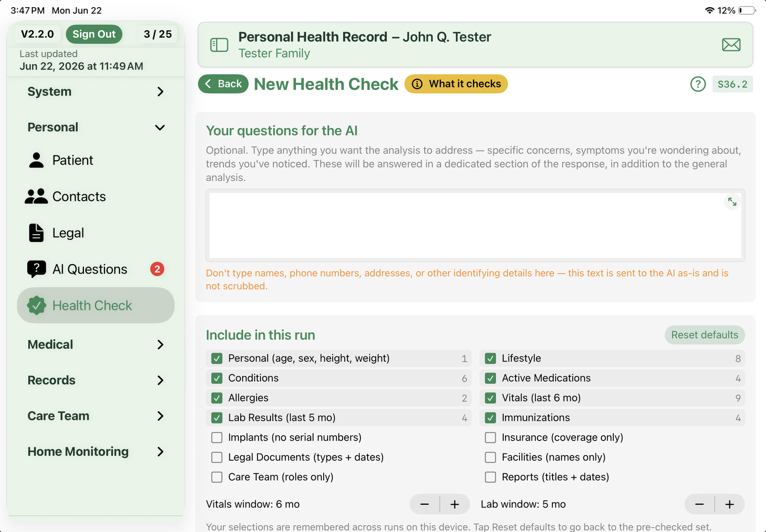This screenshot has width=766, height=532.
Task: Check the battery indicator in status bar
Action: click(x=747, y=11)
